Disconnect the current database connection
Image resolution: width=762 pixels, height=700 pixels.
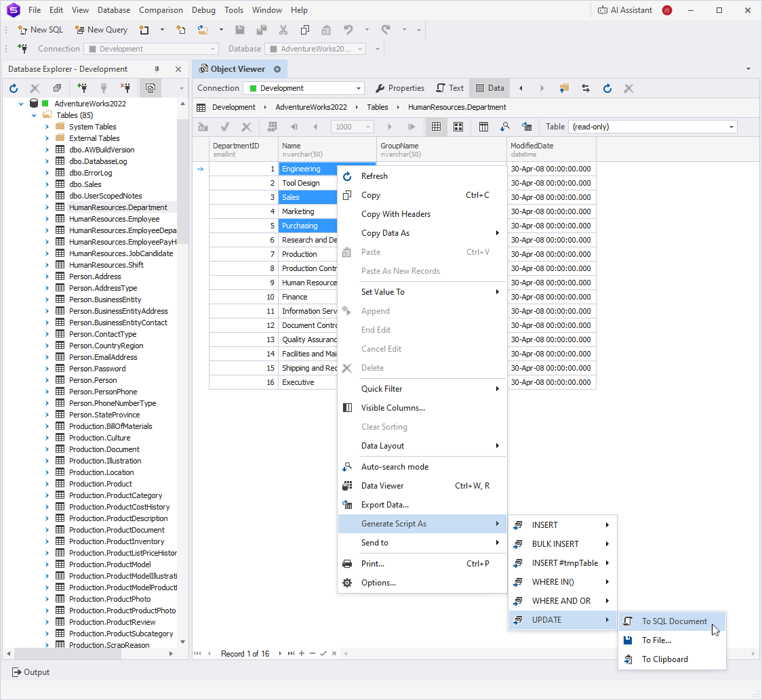[x=127, y=88]
